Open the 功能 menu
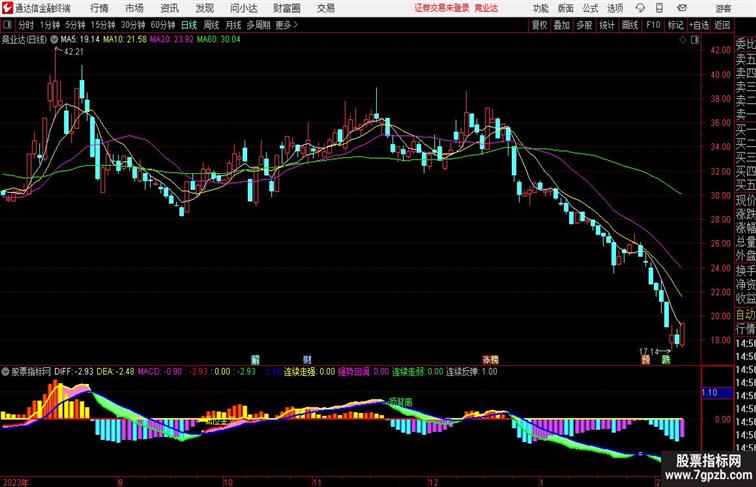The height and width of the screenshot is (487, 756). coord(541,8)
